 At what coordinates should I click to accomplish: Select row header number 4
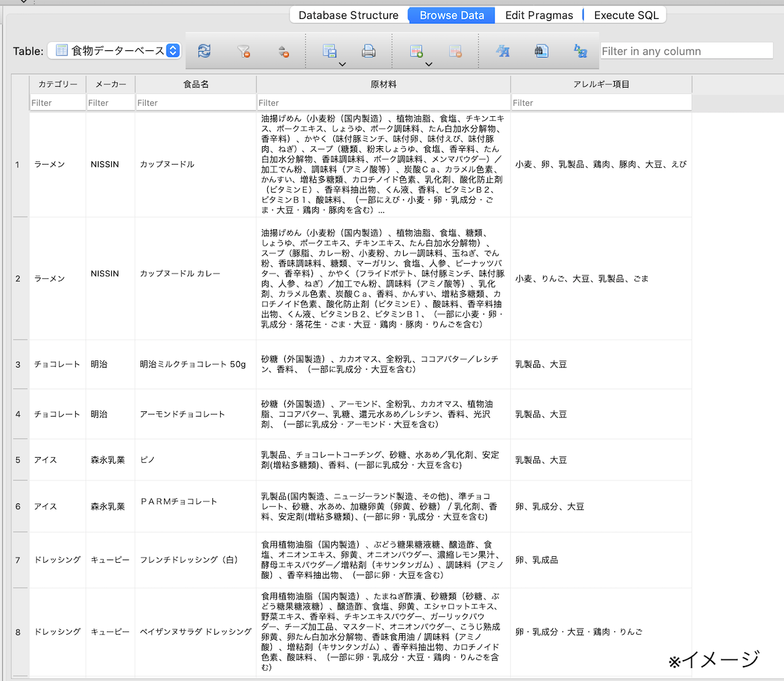pyautogui.click(x=20, y=414)
